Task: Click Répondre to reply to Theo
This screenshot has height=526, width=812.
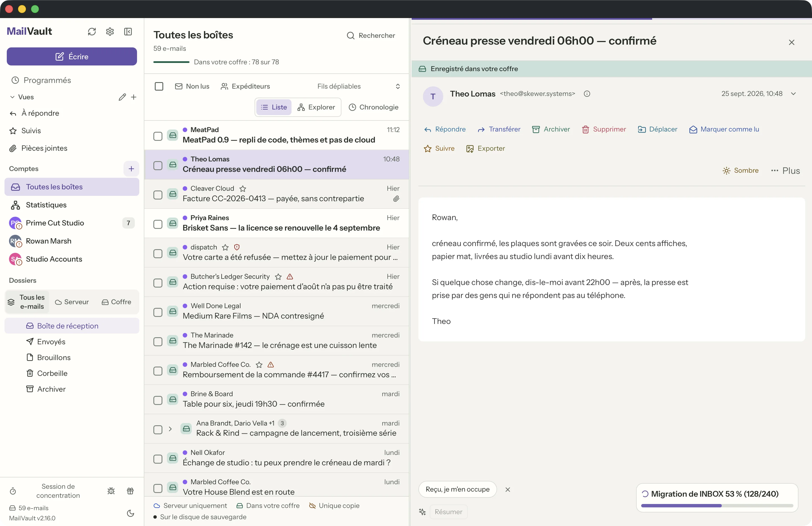Action: click(445, 130)
